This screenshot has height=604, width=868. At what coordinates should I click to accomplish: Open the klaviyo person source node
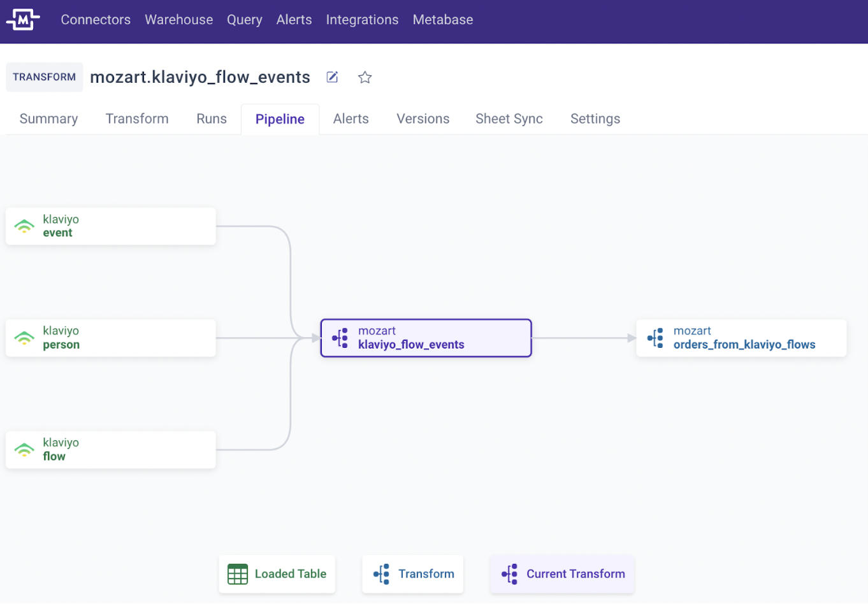tap(111, 338)
